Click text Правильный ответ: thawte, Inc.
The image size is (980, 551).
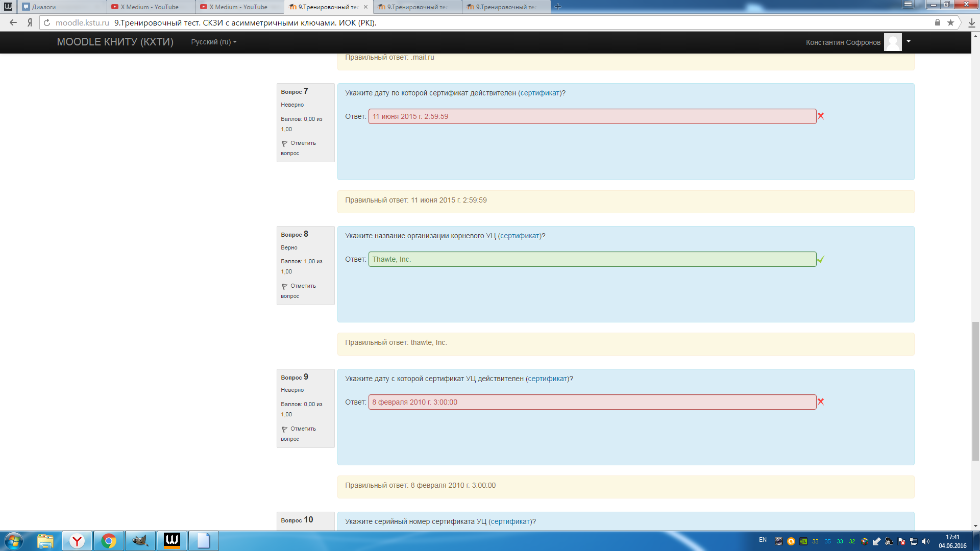(x=396, y=342)
